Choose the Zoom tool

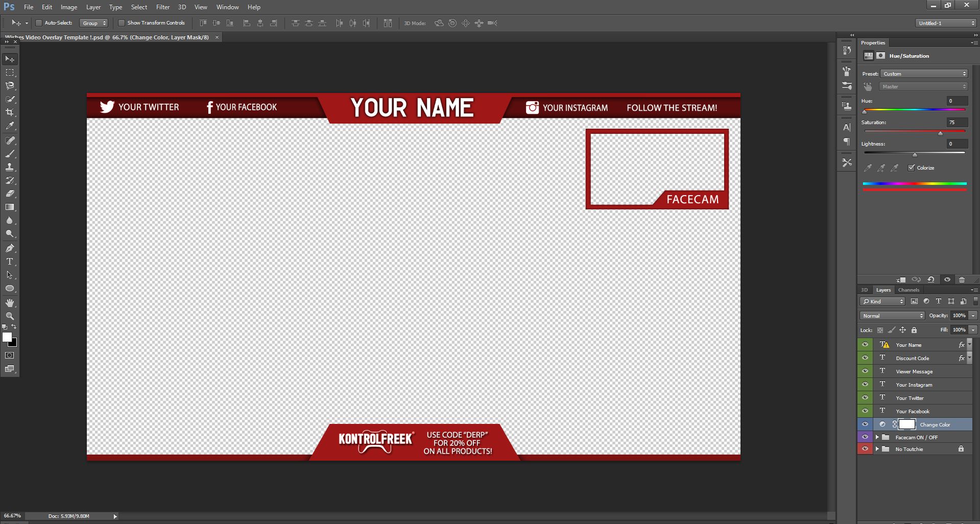coord(10,316)
